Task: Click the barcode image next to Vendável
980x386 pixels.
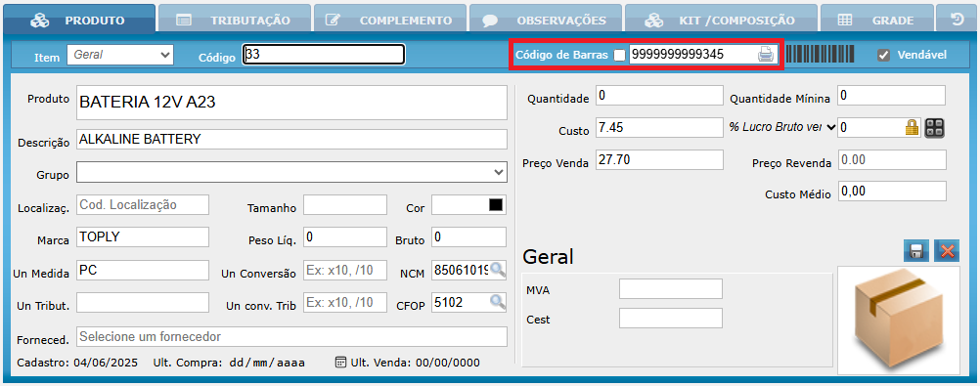Action: [x=820, y=55]
